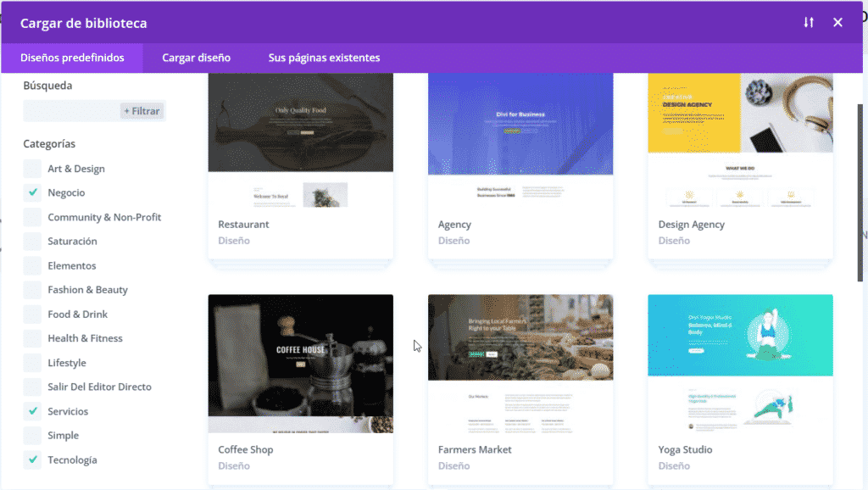Select the Coffee Shop layout preview
868x490 pixels.
coord(300,363)
